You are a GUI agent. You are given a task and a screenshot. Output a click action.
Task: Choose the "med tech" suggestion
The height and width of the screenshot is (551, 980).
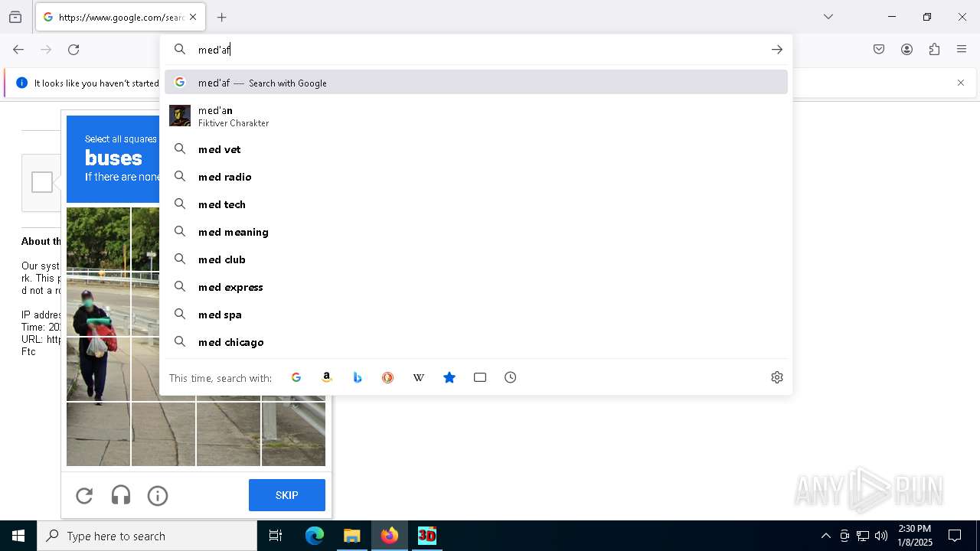tap(476, 204)
